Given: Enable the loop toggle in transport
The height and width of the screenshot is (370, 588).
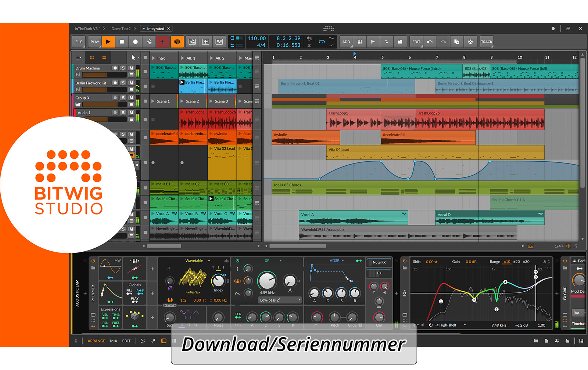Looking at the screenshot, I should click(x=322, y=42).
